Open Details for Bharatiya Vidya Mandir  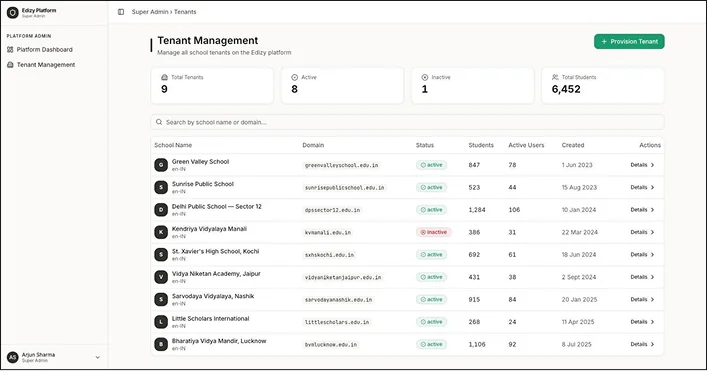[x=642, y=344]
